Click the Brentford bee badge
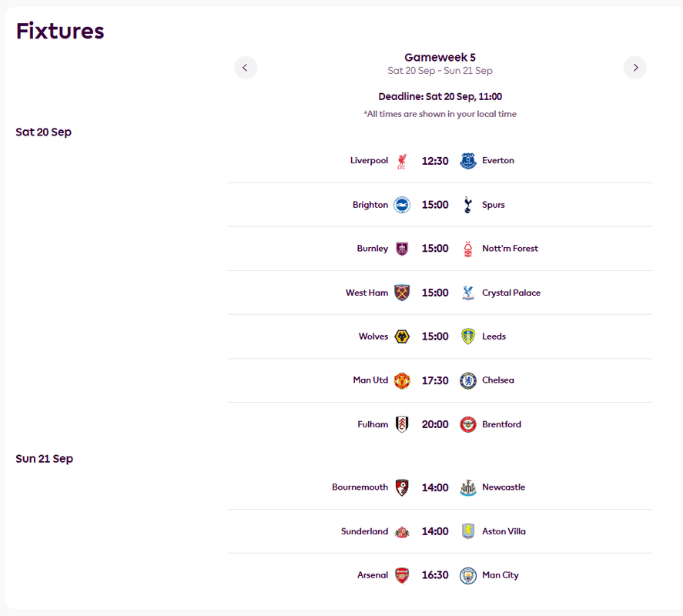The height and width of the screenshot is (616, 683). click(468, 424)
